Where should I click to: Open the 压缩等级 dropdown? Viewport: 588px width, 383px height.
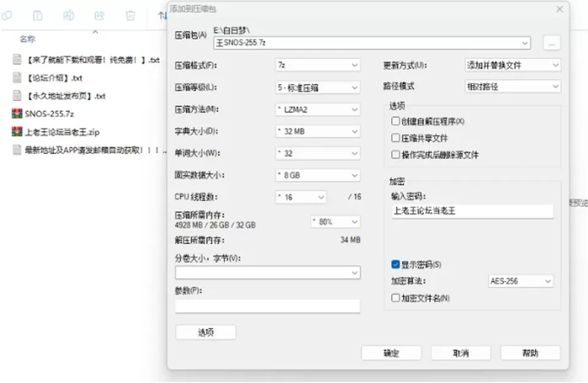(x=318, y=88)
